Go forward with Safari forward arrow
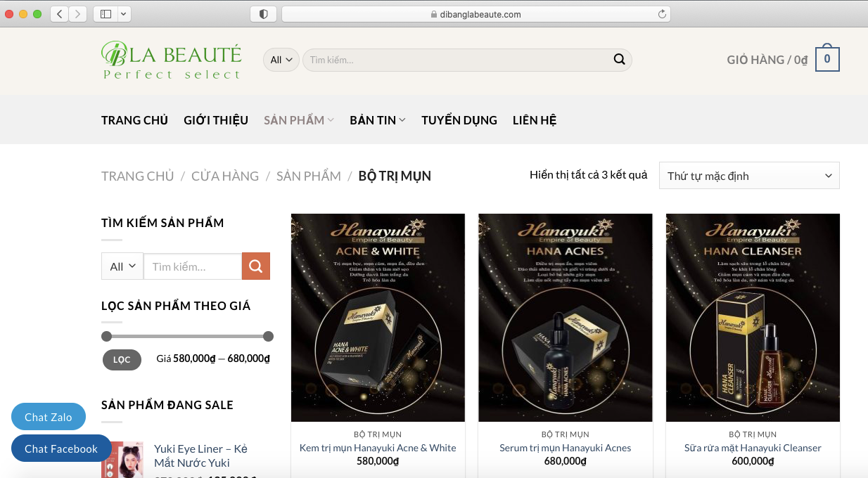 tap(78, 14)
